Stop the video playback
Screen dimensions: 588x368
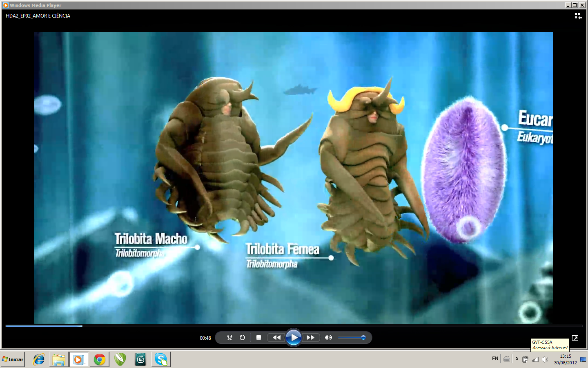[258, 338]
